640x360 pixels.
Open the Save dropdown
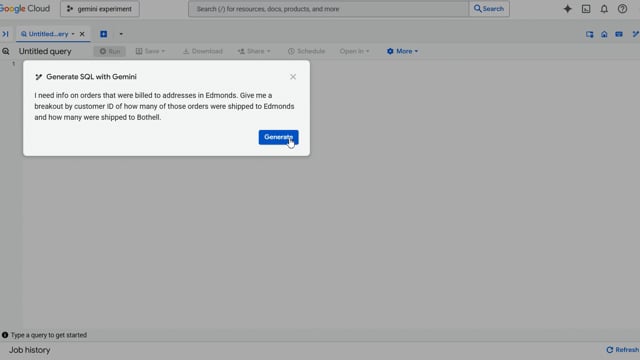(150, 51)
